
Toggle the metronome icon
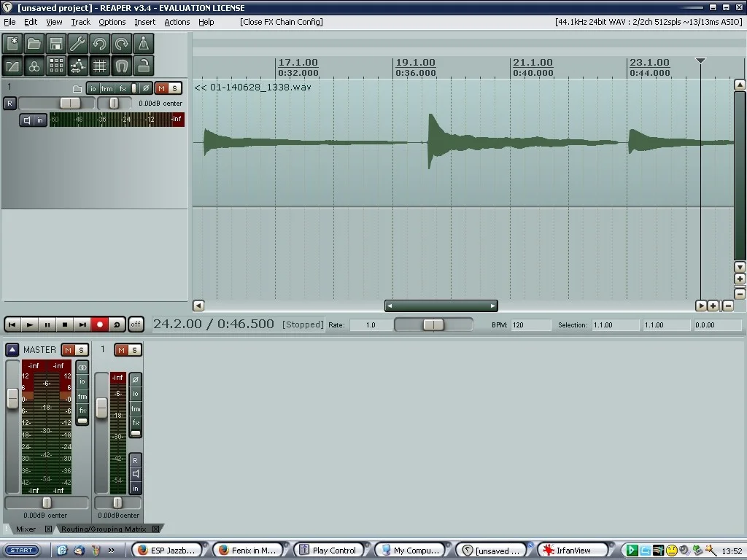coord(144,44)
